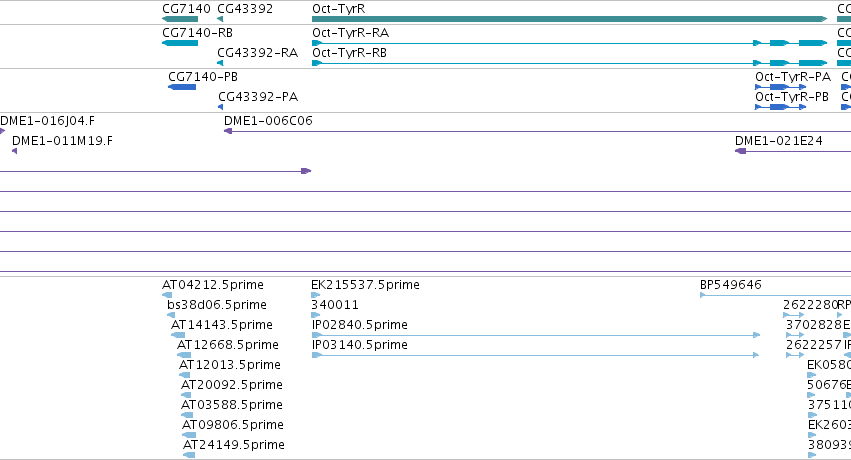Click the BP549646 EST label
Viewport: 851px width, 460px height.
[x=731, y=285]
